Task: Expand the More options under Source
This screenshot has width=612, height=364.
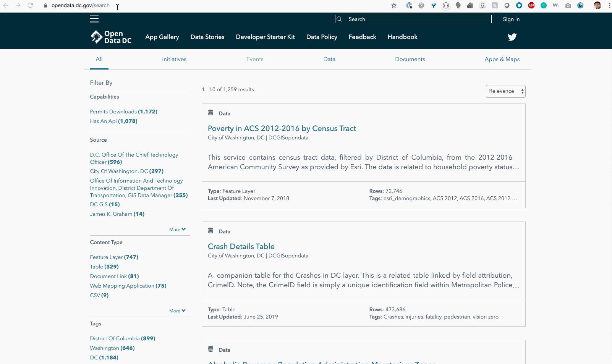Action: click(177, 229)
